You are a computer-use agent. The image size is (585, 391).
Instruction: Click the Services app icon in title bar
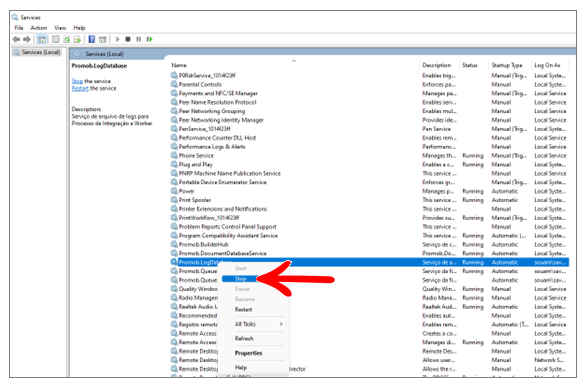click(15, 17)
